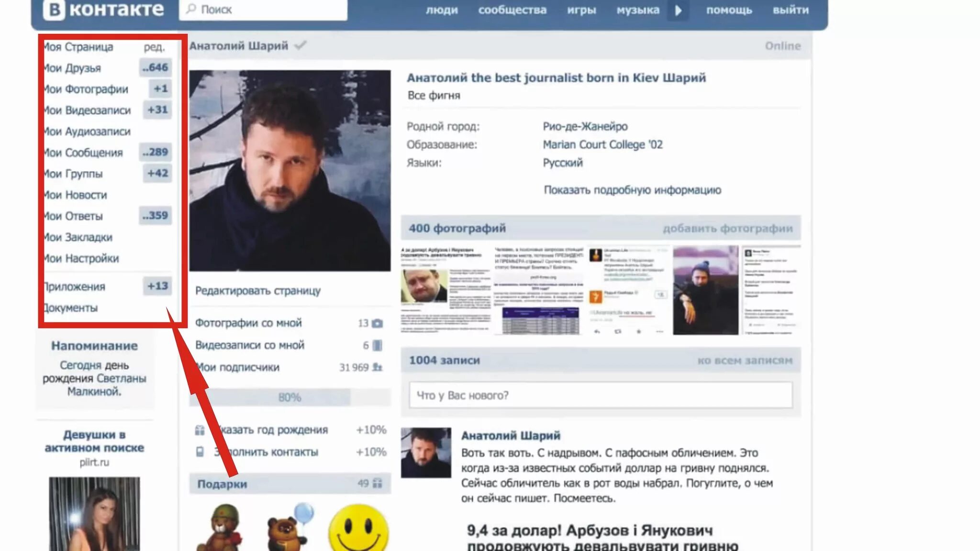Click the VKontakte logo icon
Viewport: 980px width, 551px height.
click(54, 10)
